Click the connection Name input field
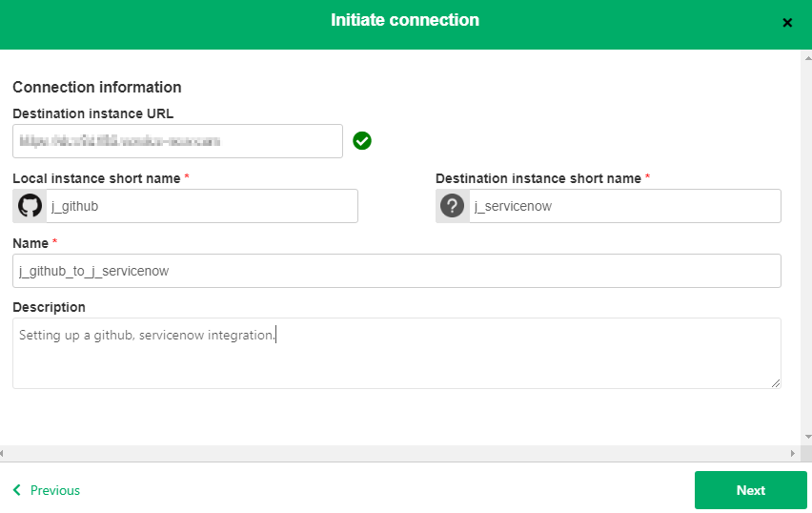Screen dimensions: 812x513 click(x=396, y=271)
